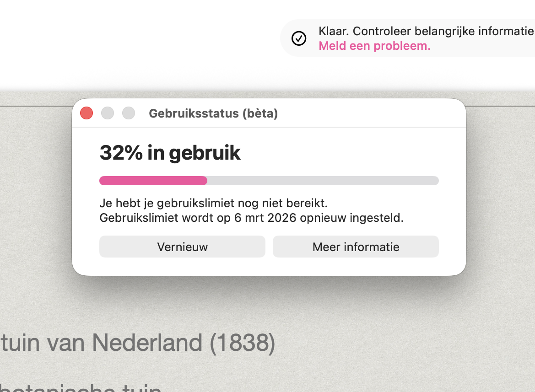Click the red close window button
Viewport: 535px width, 392px height.
(x=86, y=113)
